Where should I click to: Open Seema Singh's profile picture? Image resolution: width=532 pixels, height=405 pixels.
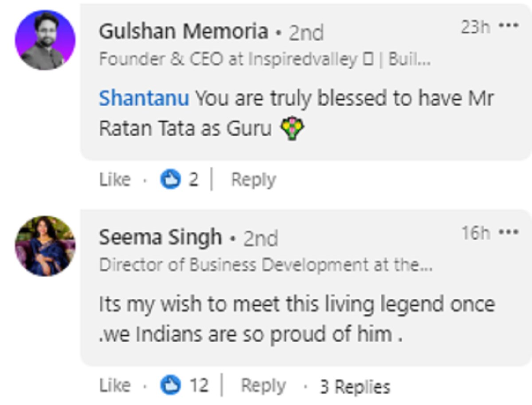click(45, 246)
